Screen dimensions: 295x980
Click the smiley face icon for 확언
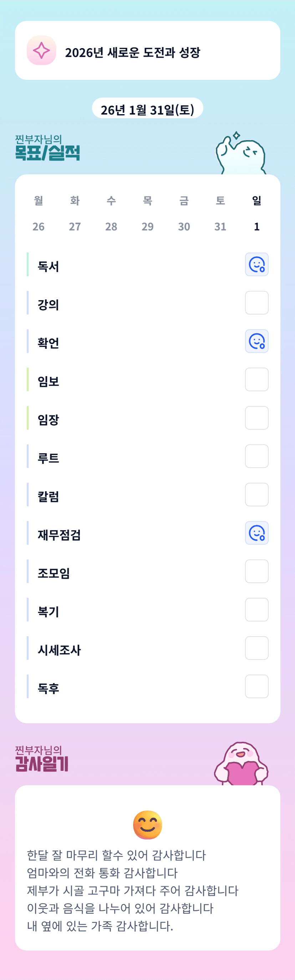point(256,341)
